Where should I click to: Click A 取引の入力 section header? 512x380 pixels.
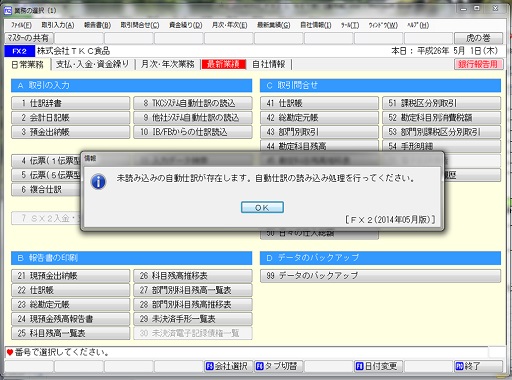131,85
